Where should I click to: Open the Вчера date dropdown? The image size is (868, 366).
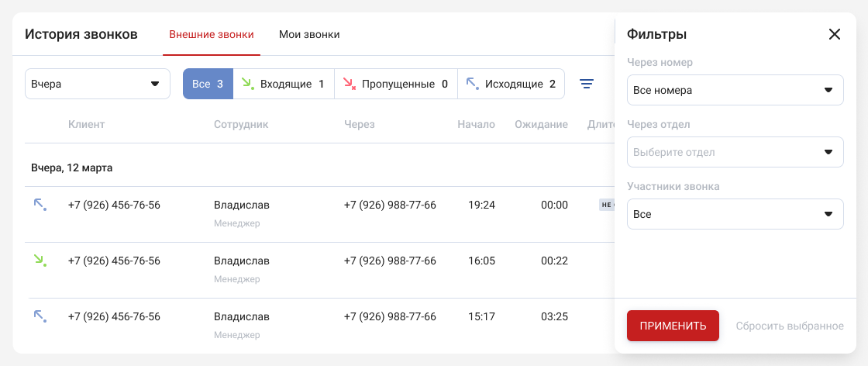pyautogui.click(x=97, y=84)
